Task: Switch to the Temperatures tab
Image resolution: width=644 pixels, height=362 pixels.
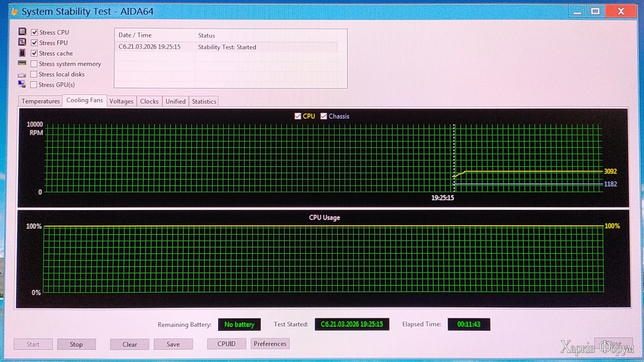Action: 41,101
